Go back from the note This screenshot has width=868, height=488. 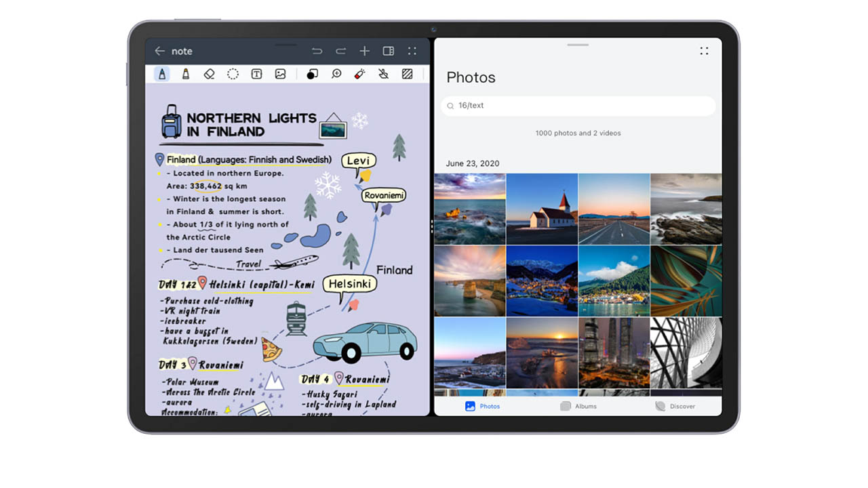[x=159, y=51]
